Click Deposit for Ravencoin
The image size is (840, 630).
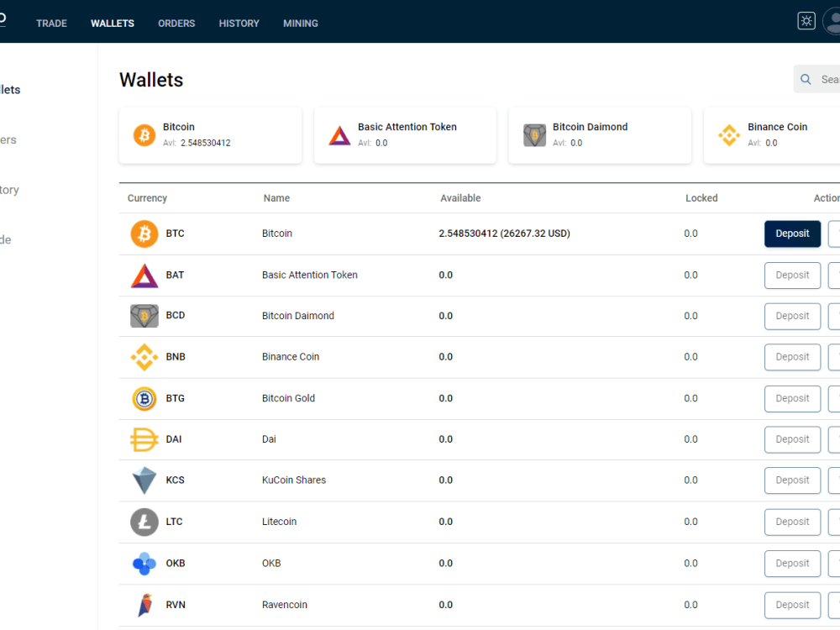coord(792,605)
